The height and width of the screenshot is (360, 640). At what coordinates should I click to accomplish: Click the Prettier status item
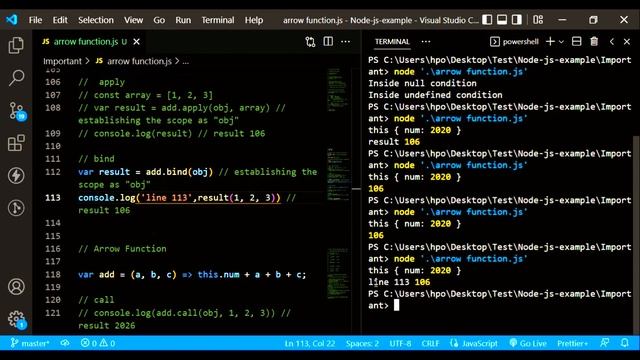[x=572, y=344]
